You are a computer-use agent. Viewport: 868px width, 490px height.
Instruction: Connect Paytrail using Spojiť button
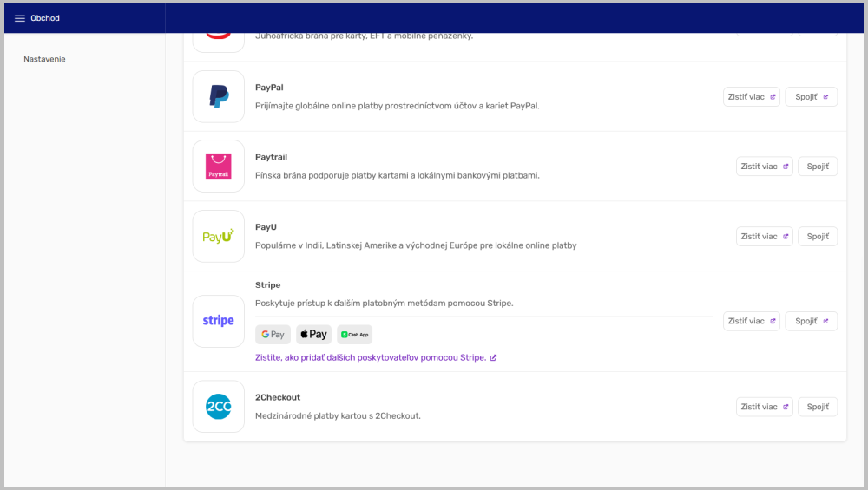pos(818,167)
